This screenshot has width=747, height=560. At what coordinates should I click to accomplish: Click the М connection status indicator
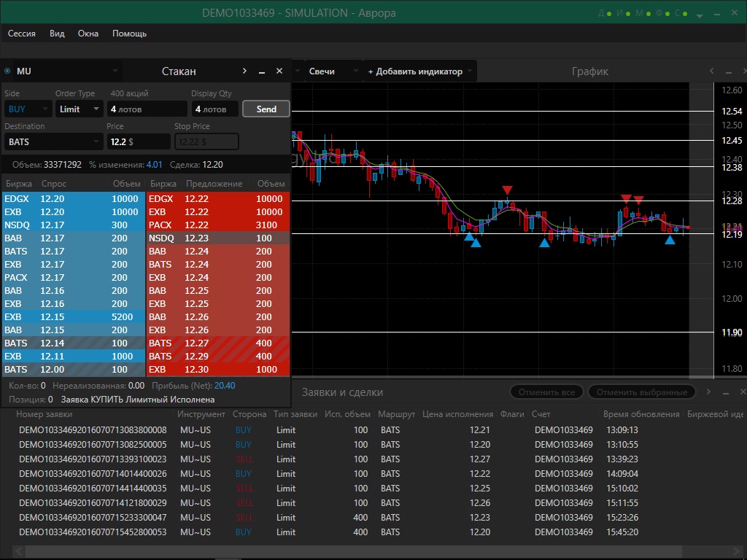click(643, 13)
